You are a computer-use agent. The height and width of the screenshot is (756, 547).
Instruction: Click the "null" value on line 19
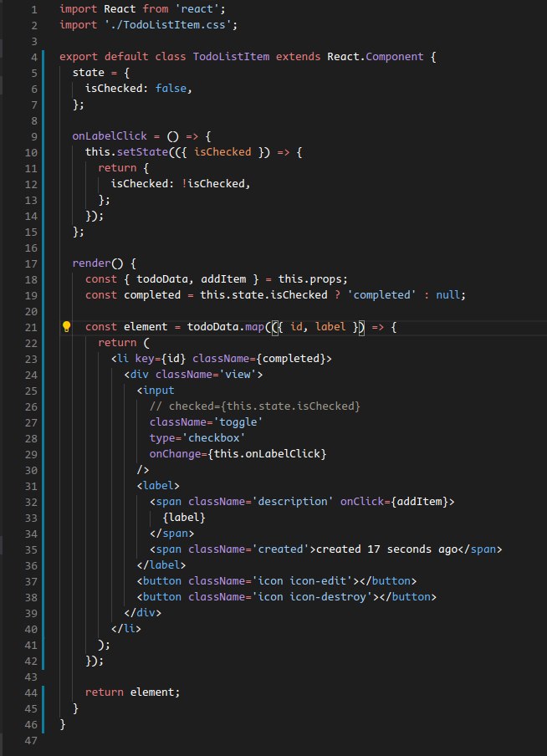448,295
